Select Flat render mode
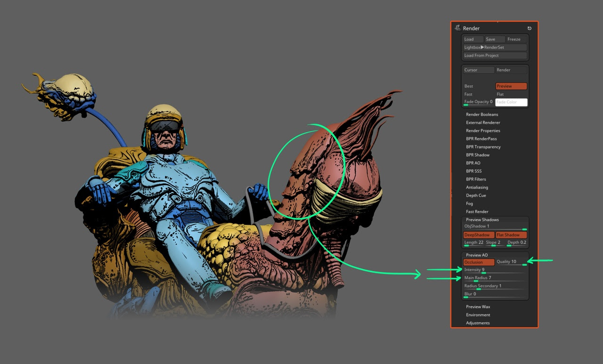The image size is (603, 364). [x=511, y=94]
